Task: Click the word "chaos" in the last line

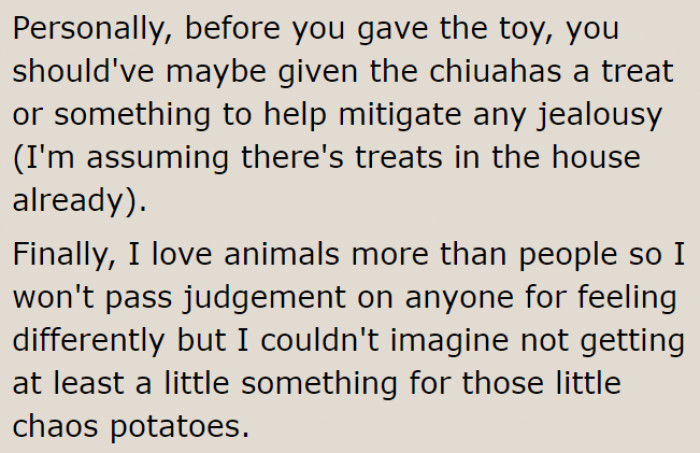Action: click(x=57, y=426)
